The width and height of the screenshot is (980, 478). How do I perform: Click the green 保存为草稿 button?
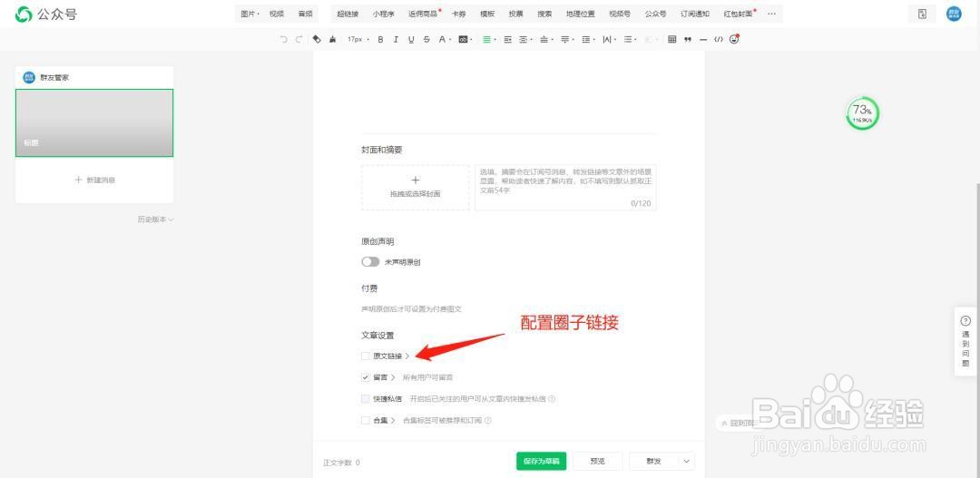541,461
